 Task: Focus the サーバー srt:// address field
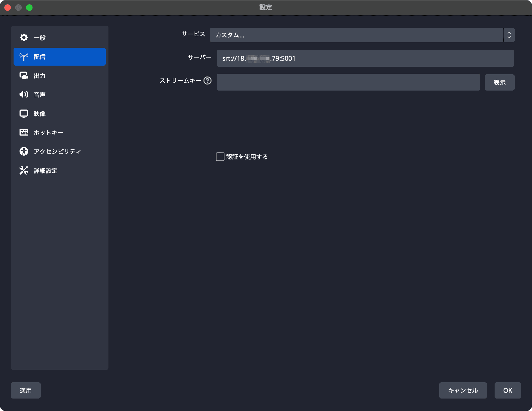point(365,58)
